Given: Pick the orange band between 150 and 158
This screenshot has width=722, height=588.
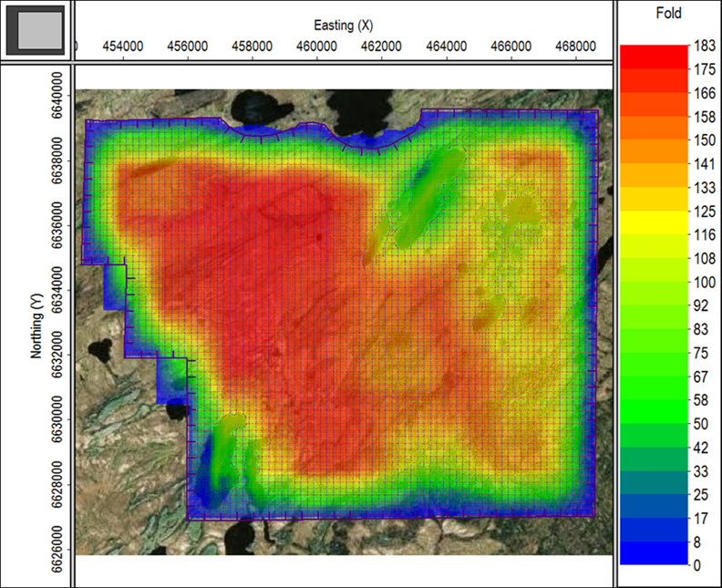Looking at the screenshot, I should coord(654,128).
